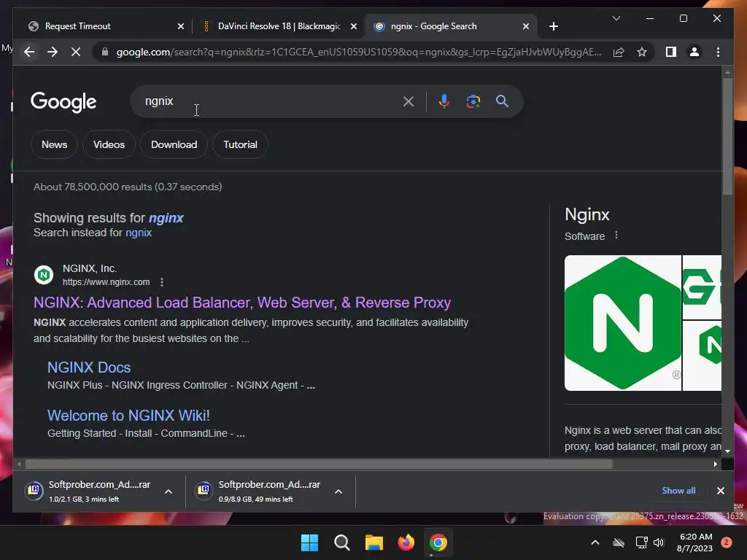Close the Request Timeout tab

[x=181, y=26]
